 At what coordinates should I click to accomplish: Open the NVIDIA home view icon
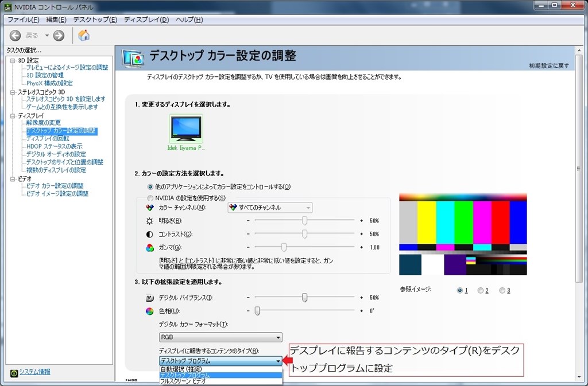point(83,35)
